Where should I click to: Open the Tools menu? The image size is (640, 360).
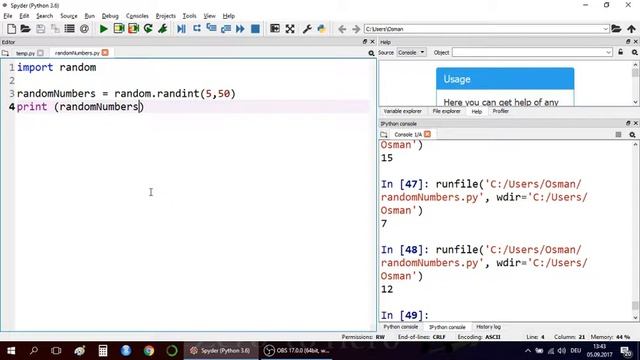click(x=189, y=16)
